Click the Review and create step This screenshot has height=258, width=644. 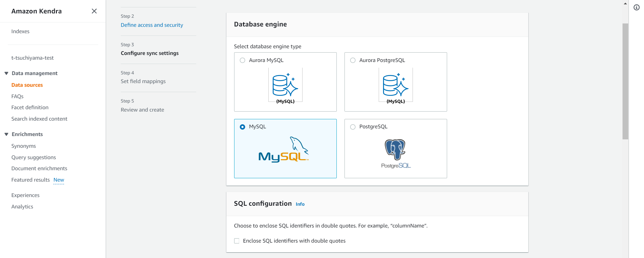[x=143, y=110]
